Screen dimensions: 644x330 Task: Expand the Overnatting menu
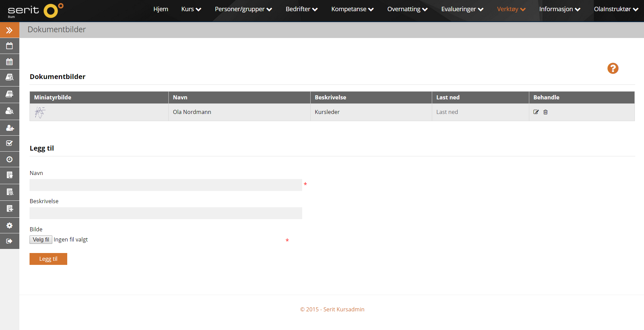click(x=407, y=9)
